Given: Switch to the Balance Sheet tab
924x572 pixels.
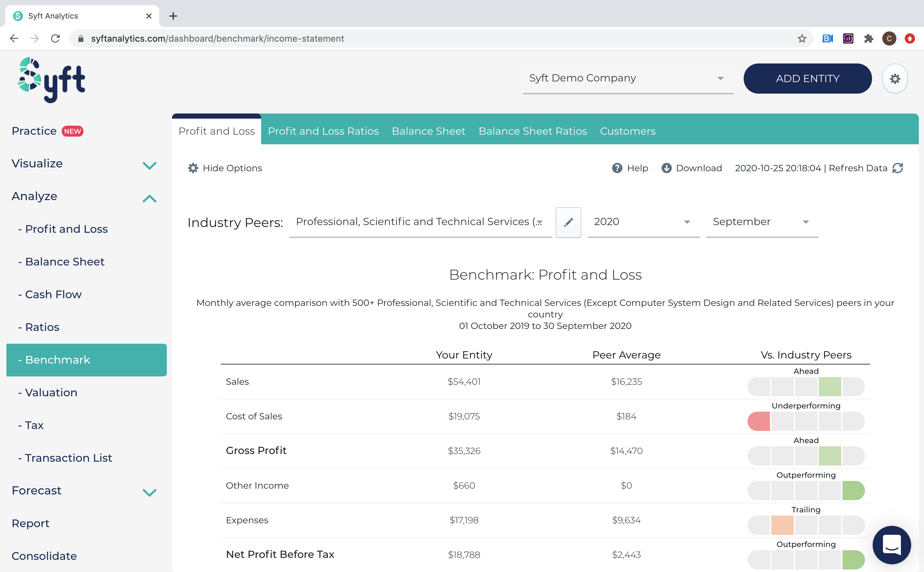Looking at the screenshot, I should (429, 131).
